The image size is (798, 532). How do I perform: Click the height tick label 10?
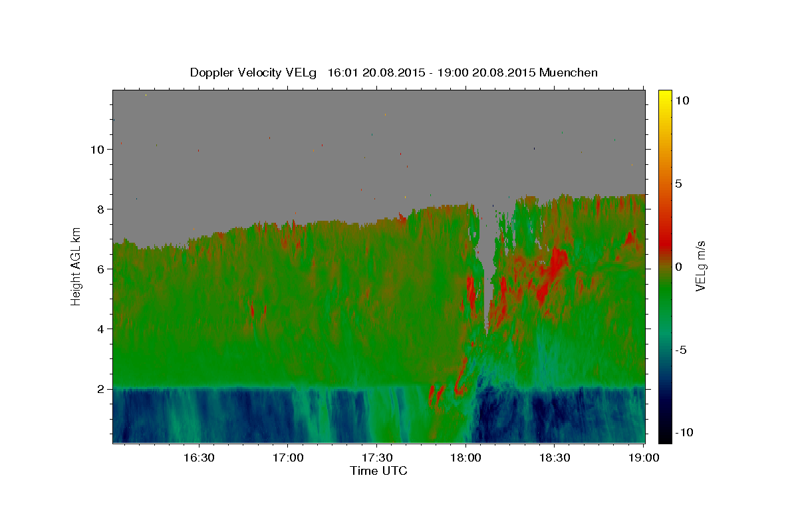(97, 150)
